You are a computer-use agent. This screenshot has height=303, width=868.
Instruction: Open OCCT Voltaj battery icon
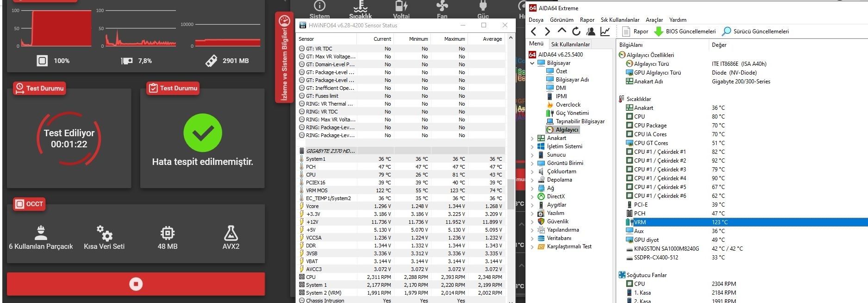[x=401, y=6]
